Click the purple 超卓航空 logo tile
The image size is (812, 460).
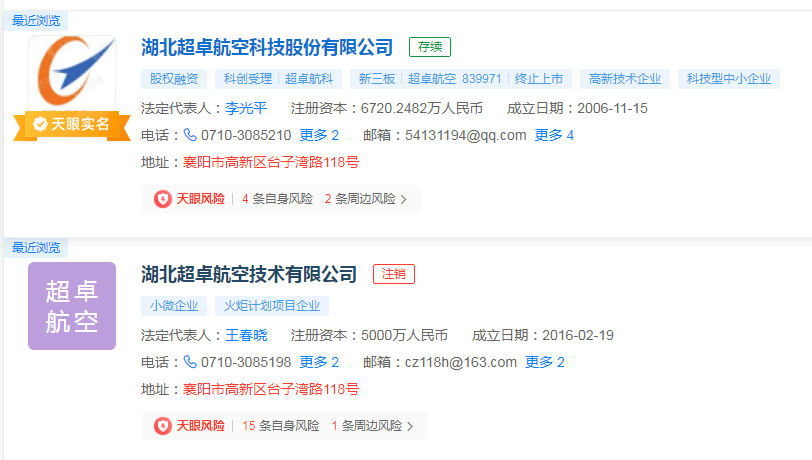(72, 306)
